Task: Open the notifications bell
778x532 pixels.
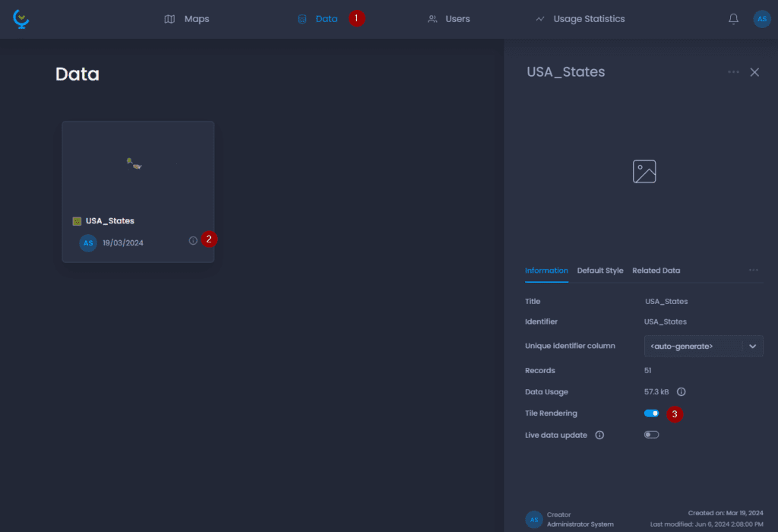Action: [x=733, y=19]
